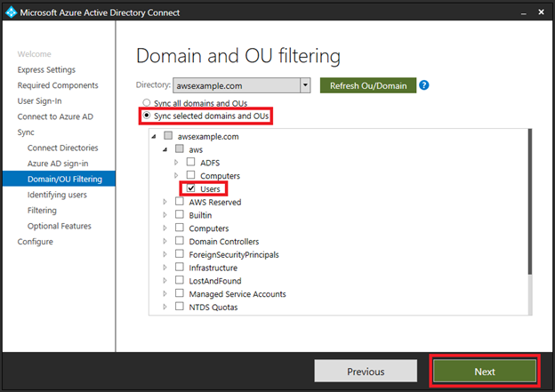Uncheck the Users checkbox

click(x=190, y=188)
